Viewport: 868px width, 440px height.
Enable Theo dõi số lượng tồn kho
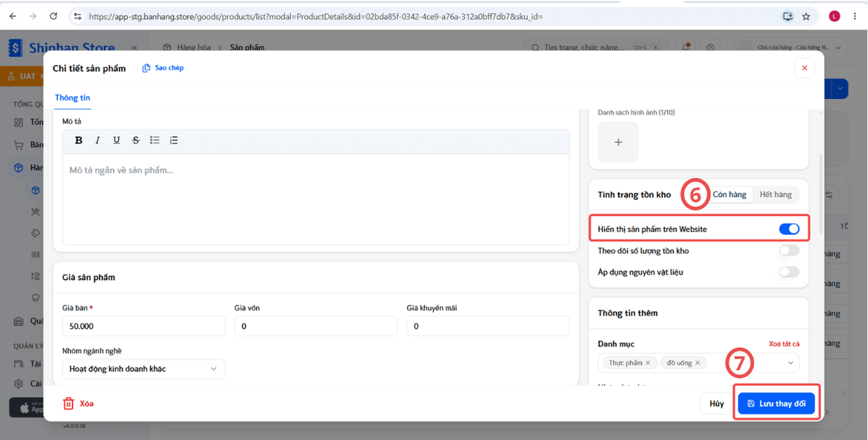[x=789, y=251]
